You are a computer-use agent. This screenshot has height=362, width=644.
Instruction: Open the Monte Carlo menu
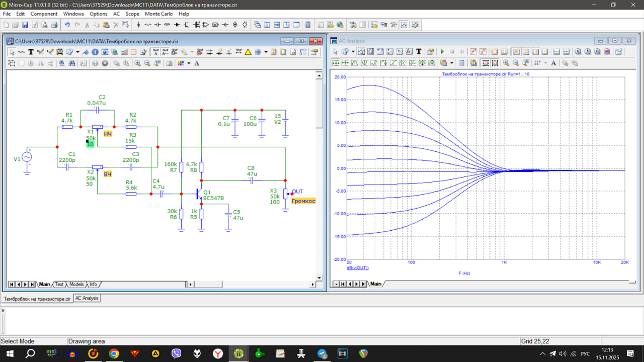[x=158, y=14]
